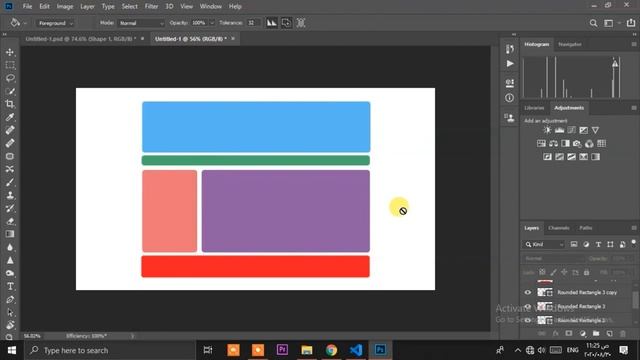Add a Levels adjustment
640x360 pixels.
point(559,130)
